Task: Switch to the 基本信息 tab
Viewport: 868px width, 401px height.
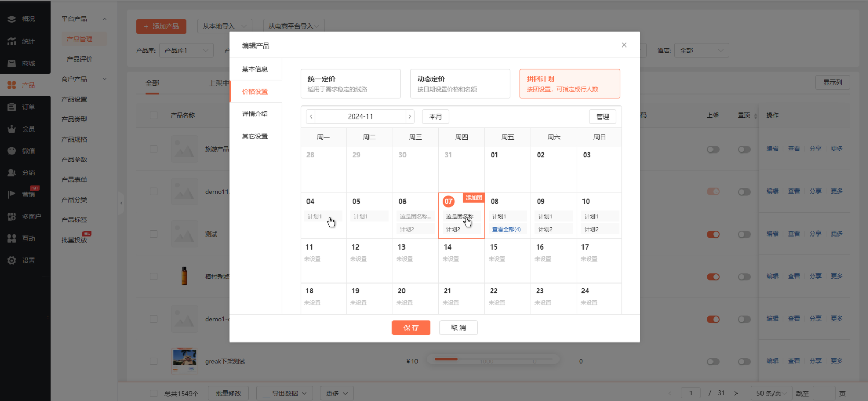Action: point(255,69)
